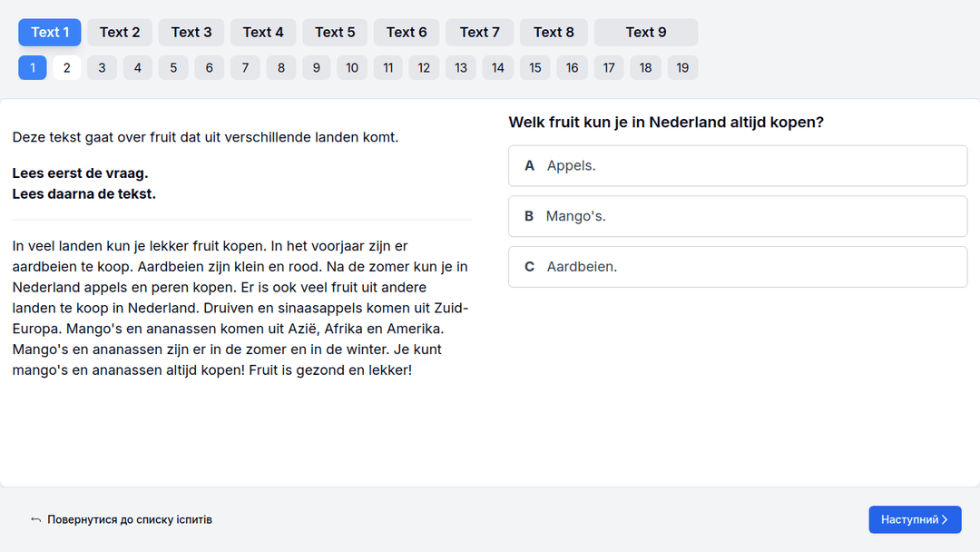Viewport: 980px width, 552px height.
Task: Go to the Text 9 tab
Action: pyautogui.click(x=645, y=32)
